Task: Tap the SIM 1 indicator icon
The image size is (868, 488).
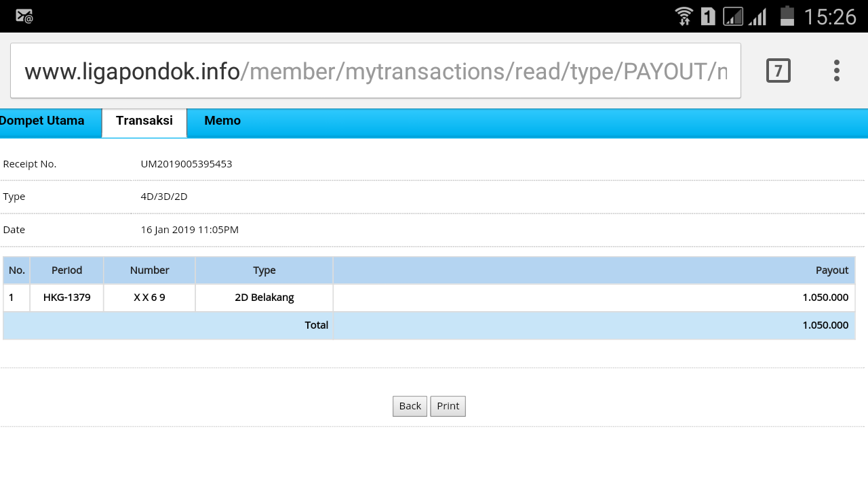Action: (707, 16)
